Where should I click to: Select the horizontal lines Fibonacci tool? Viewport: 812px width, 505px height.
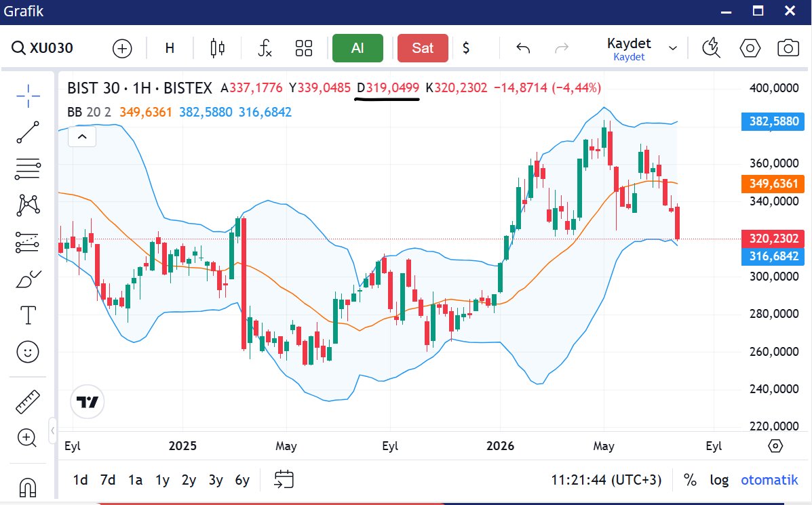[28, 169]
